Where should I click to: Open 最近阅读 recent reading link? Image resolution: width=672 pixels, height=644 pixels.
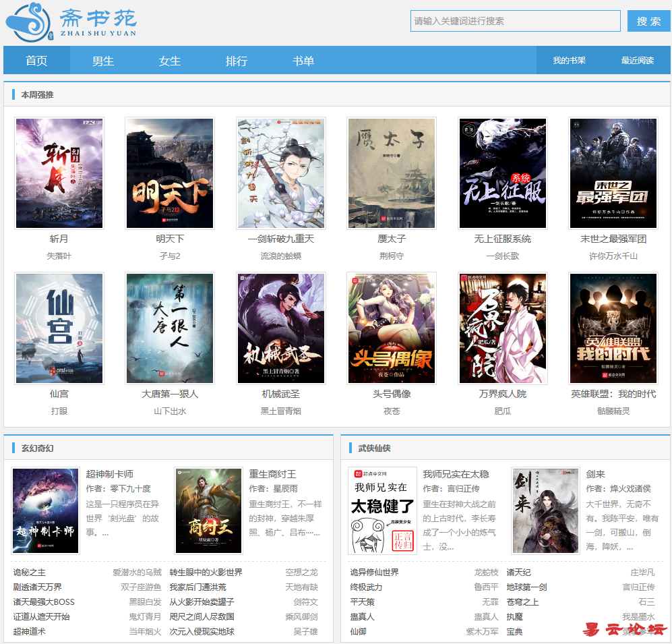[x=637, y=61]
